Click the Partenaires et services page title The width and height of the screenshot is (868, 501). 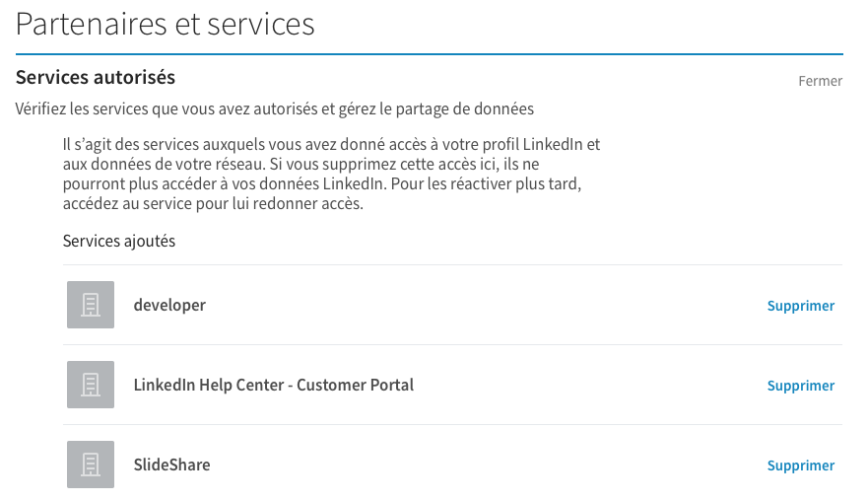point(165,24)
